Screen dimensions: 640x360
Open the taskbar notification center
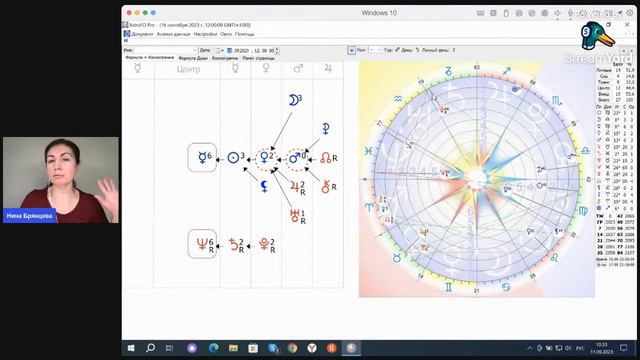pos(624,348)
